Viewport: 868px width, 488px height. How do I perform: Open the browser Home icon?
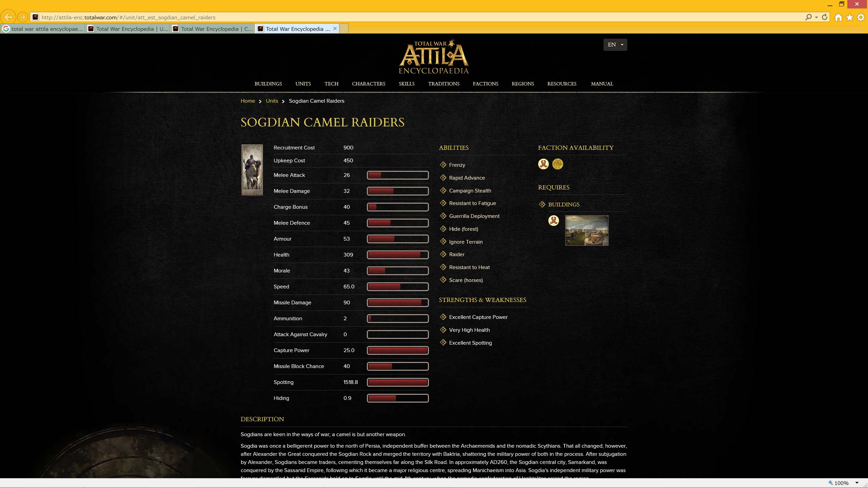pyautogui.click(x=839, y=17)
